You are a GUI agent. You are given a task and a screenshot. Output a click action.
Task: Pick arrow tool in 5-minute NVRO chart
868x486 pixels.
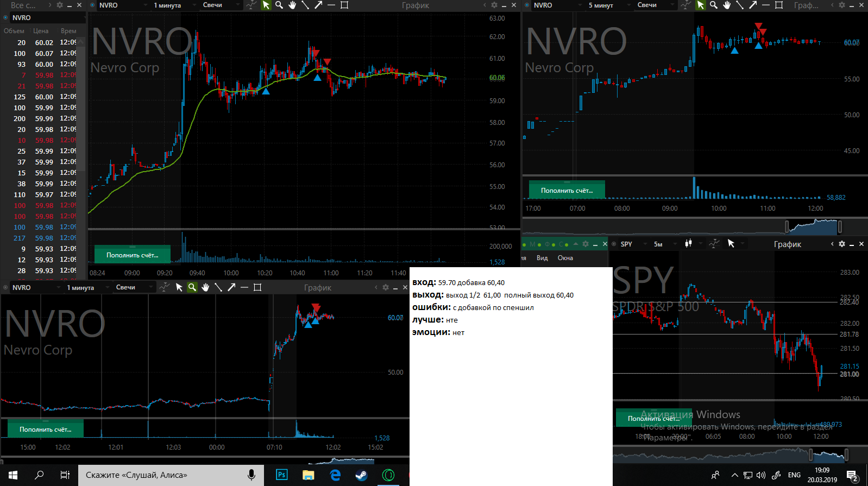coord(753,5)
